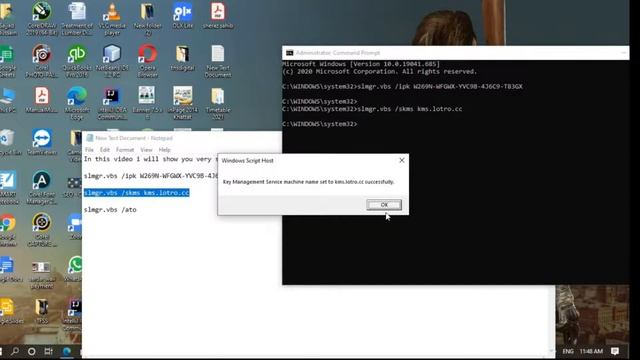This screenshot has width=640, height=360.
Task: Select the New Text Document desktop file
Action: [218, 61]
